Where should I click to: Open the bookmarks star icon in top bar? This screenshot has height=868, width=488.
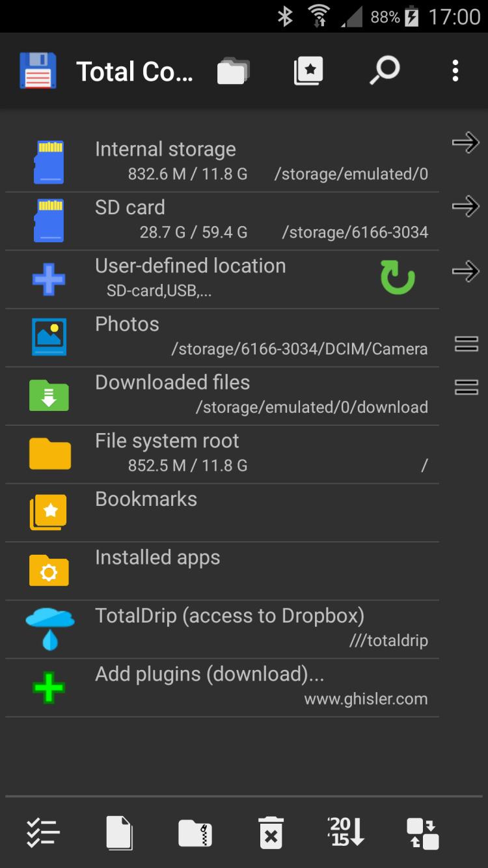click(308, 71)
